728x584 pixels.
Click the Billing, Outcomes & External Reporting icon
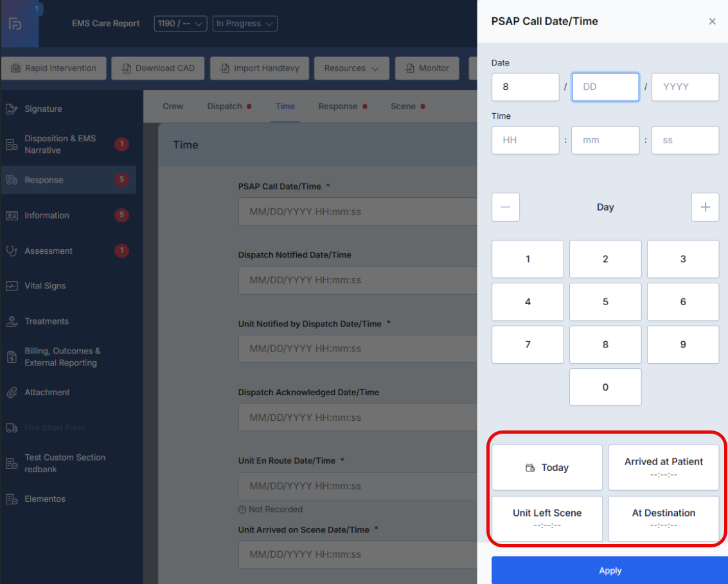(x=12, y=357)
